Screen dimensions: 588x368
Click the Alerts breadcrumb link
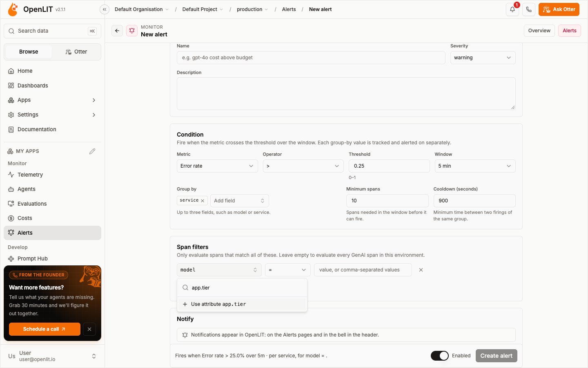[289, 9]
